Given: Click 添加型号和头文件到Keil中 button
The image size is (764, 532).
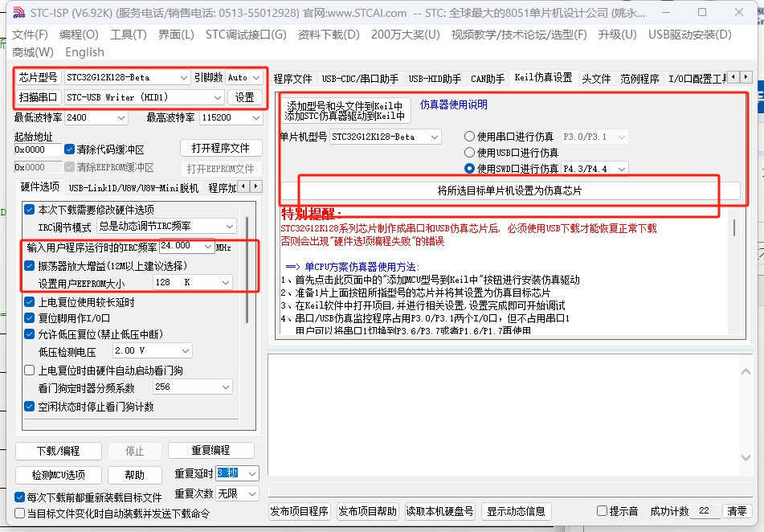Looking at the screenshot, I should point(345,111).
